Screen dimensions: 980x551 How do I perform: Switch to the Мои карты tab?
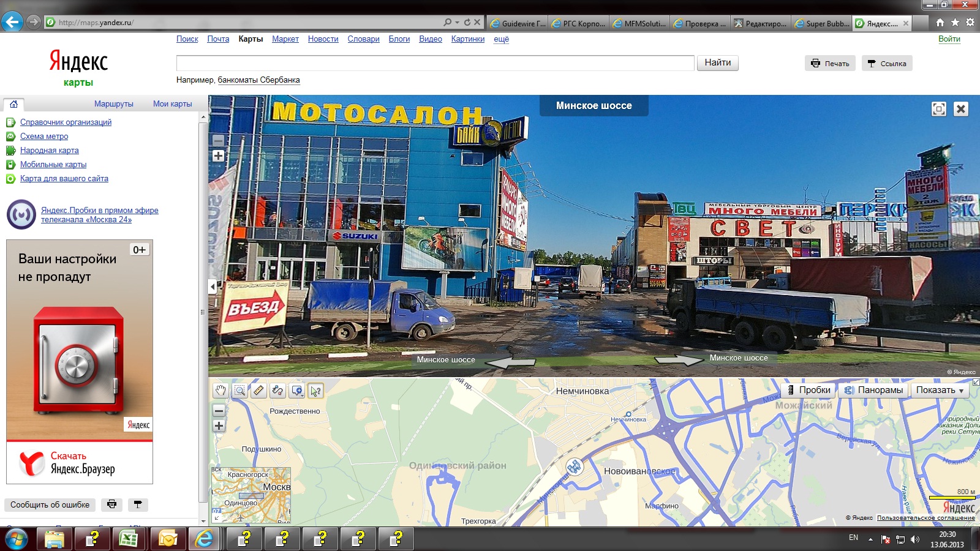coord(172,104)
